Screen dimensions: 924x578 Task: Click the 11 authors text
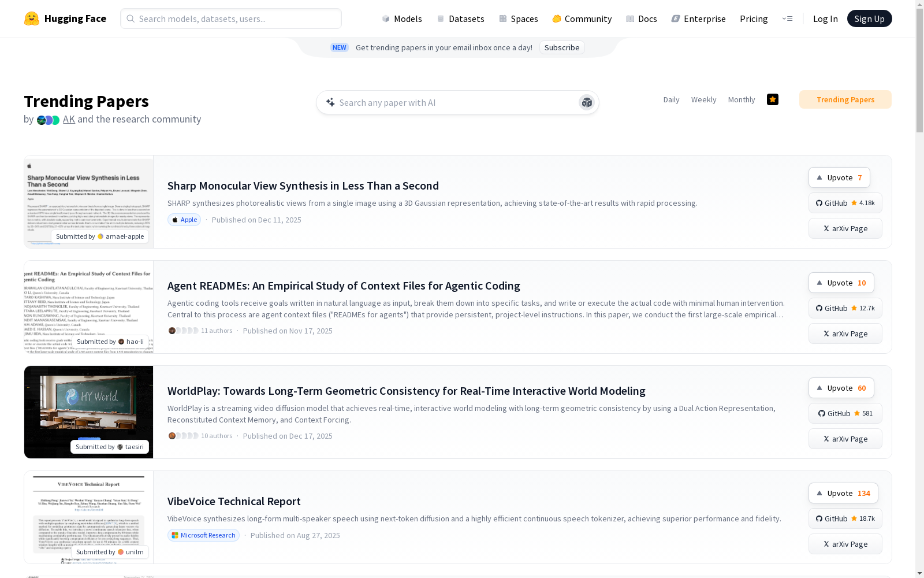[217, 331]
